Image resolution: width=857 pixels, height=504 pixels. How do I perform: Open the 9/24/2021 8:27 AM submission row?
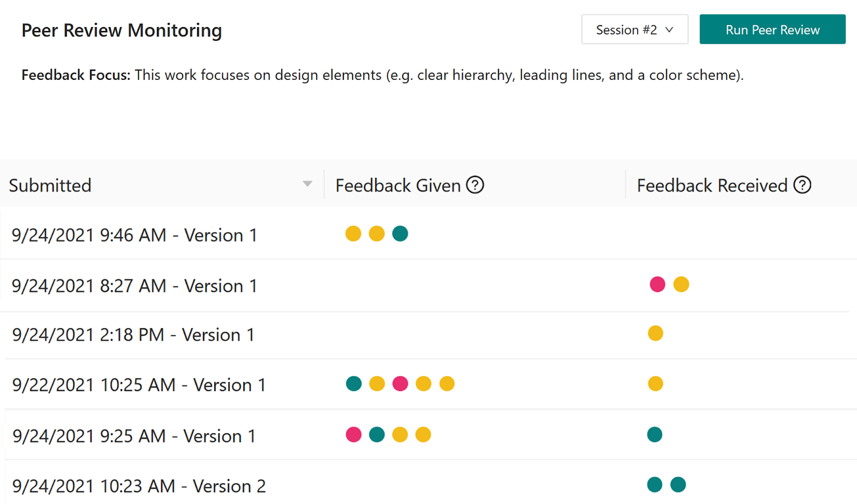click(x=134, y=286)
